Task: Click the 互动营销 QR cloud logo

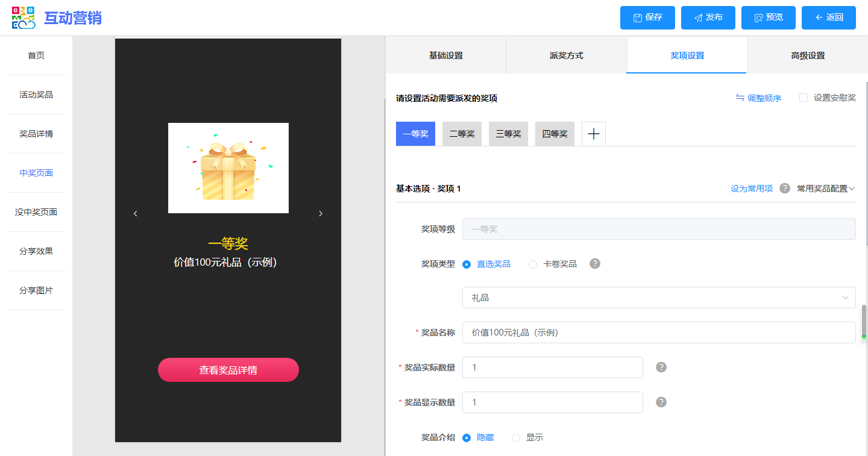Action: (24, 17)
